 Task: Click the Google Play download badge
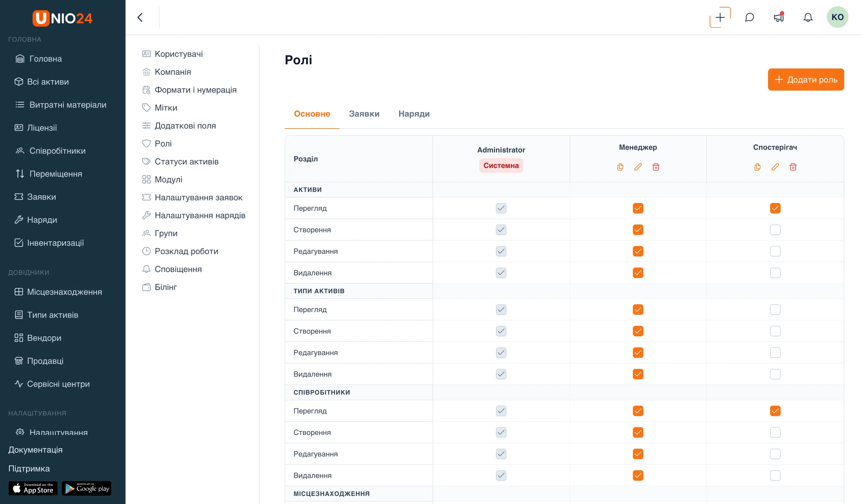[x=86, y=489]
